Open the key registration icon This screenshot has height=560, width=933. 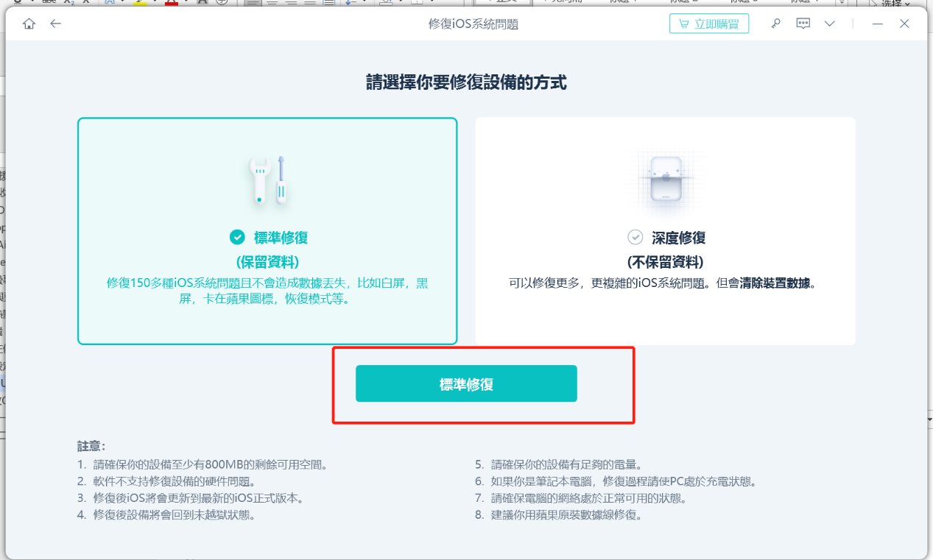[x=775, y=24]
